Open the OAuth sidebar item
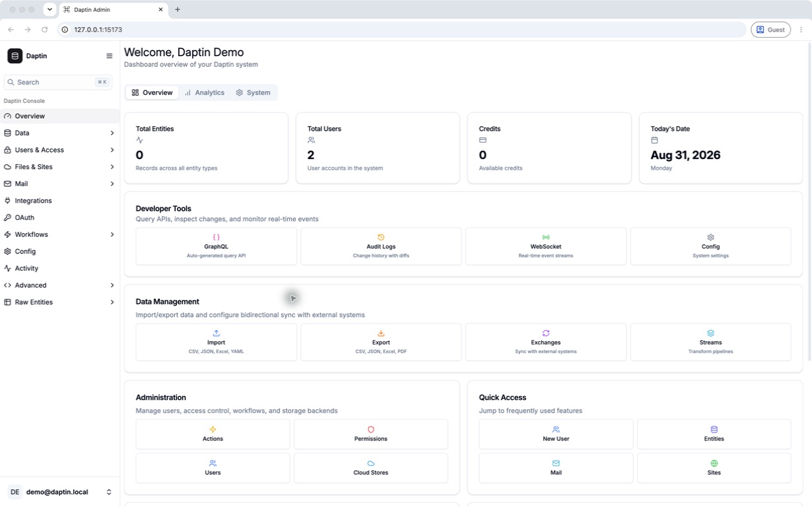The width and height of the screenshot is (812, 507). coord(59,217)
